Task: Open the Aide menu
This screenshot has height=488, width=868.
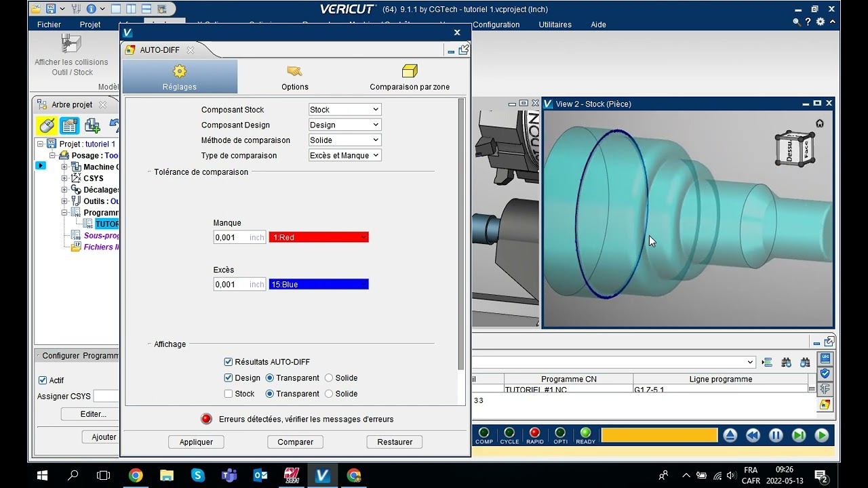Action: point(598,24)
